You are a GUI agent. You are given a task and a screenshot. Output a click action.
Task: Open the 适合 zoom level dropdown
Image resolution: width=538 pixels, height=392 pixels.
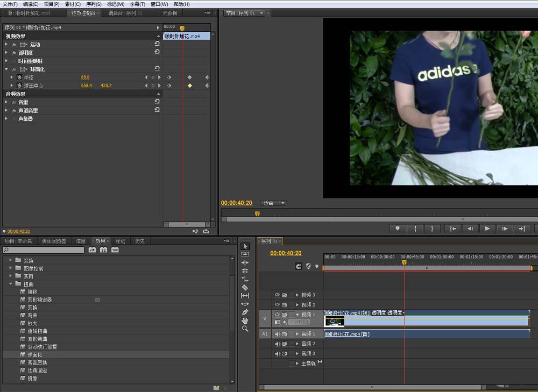point(274,203)
